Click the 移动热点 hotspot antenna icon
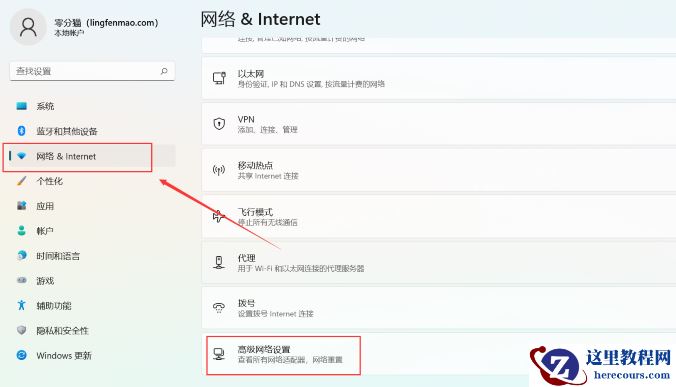Screen dimensions: 676x387 click(219, 170)
